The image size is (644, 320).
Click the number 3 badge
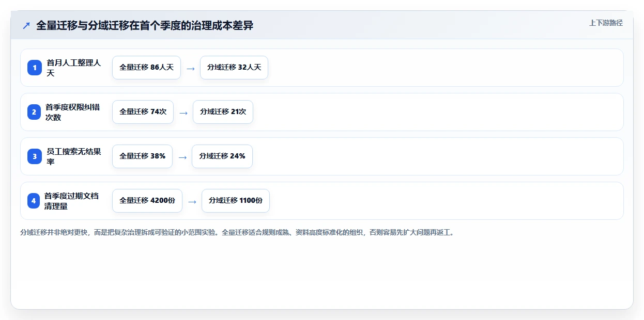tap(35, 156)
